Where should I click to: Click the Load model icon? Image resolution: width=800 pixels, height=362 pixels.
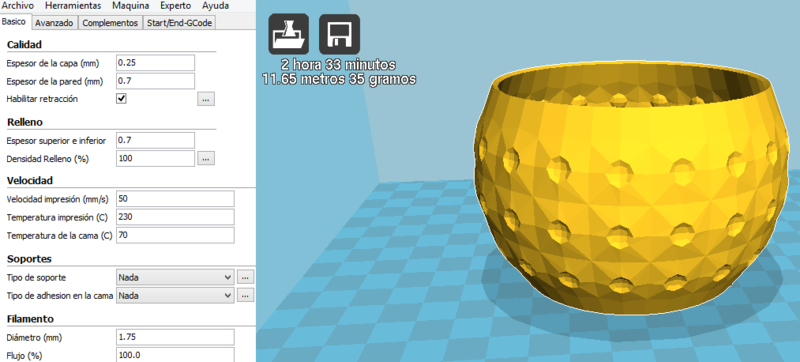click(x=289, y=34)
